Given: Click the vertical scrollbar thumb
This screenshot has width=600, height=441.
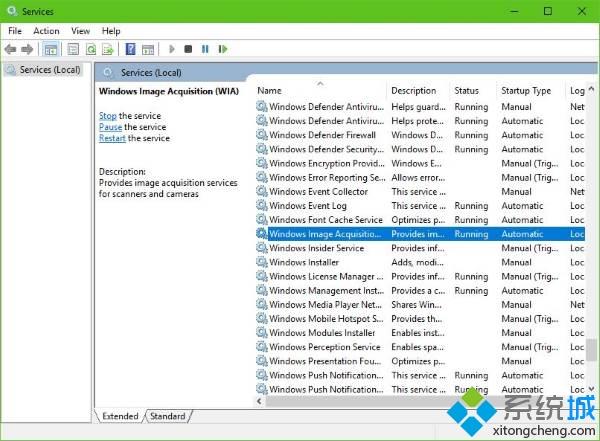Looking at the screenshot, I should [591, 350].
